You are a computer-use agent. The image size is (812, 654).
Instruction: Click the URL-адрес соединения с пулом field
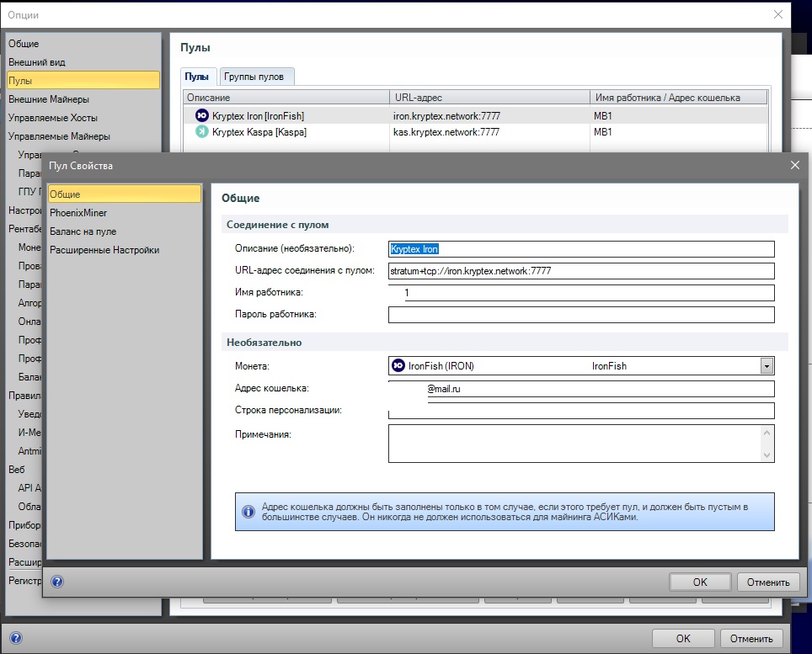click(x=581, y=270)
